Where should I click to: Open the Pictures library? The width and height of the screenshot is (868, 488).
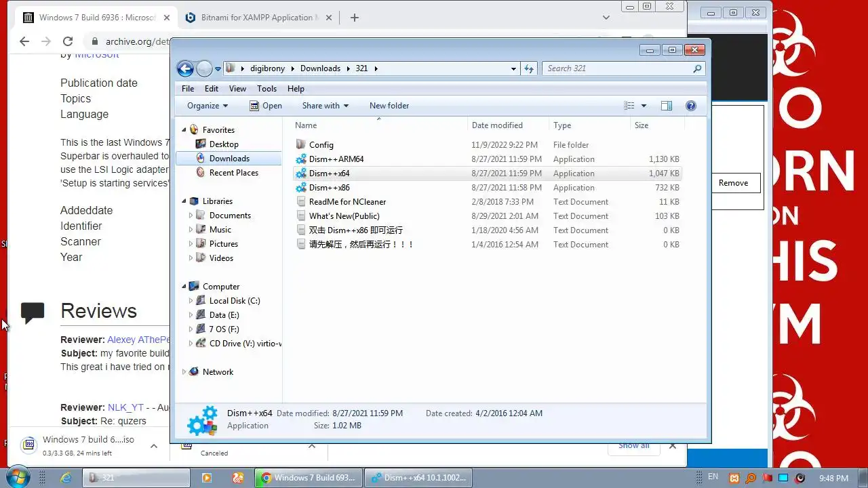point(217,244)
